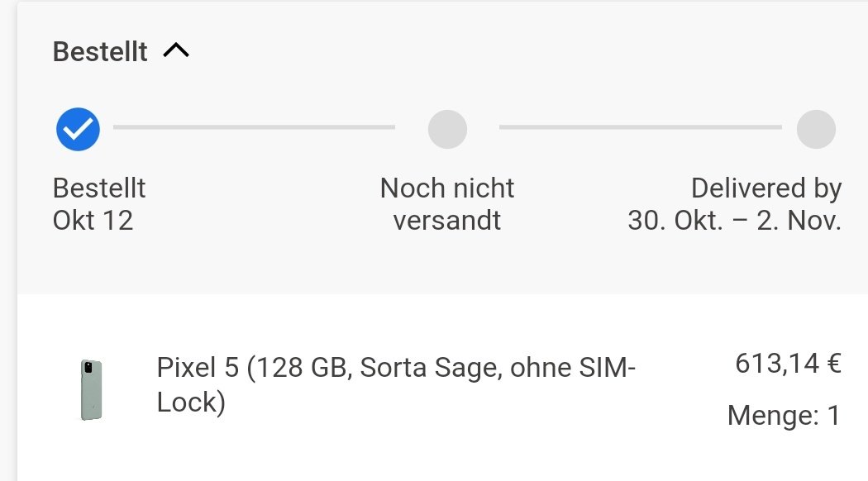Viewport: 868px width, 481px height.
Task: Click progress line between shipping and delivery steps
Action: click(x=640, y=127)
